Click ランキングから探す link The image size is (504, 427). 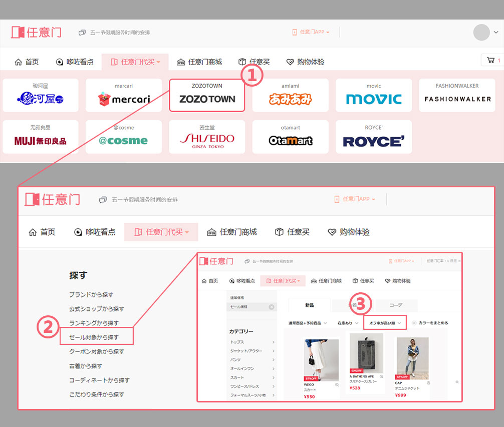tap(94, 323)
